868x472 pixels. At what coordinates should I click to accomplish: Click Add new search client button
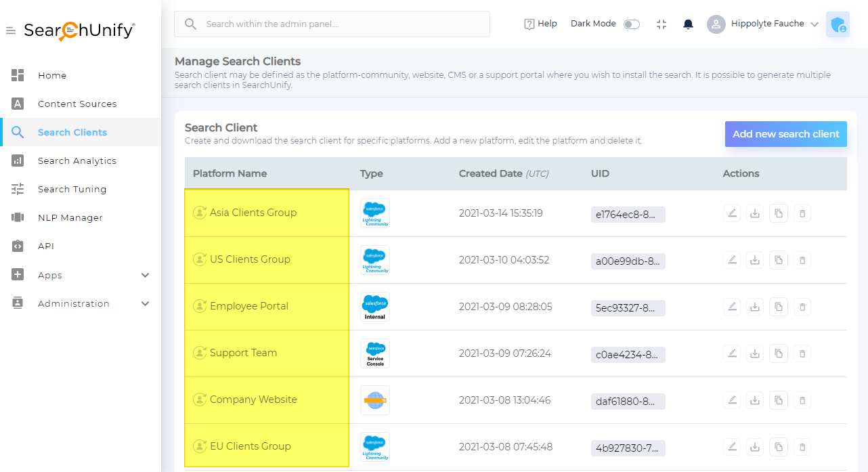785,134
